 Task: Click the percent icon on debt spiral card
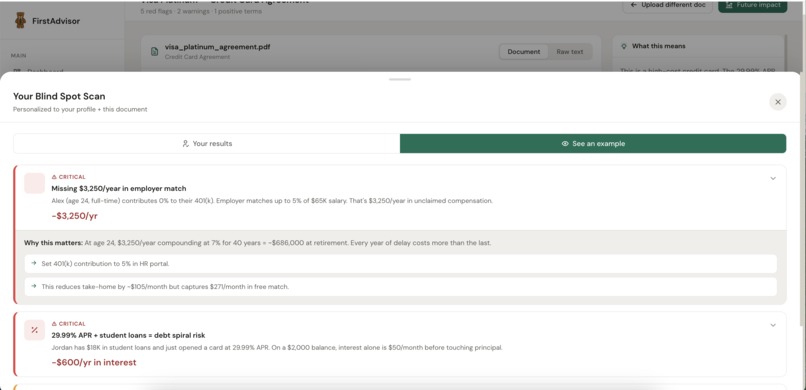click(34, 330)
